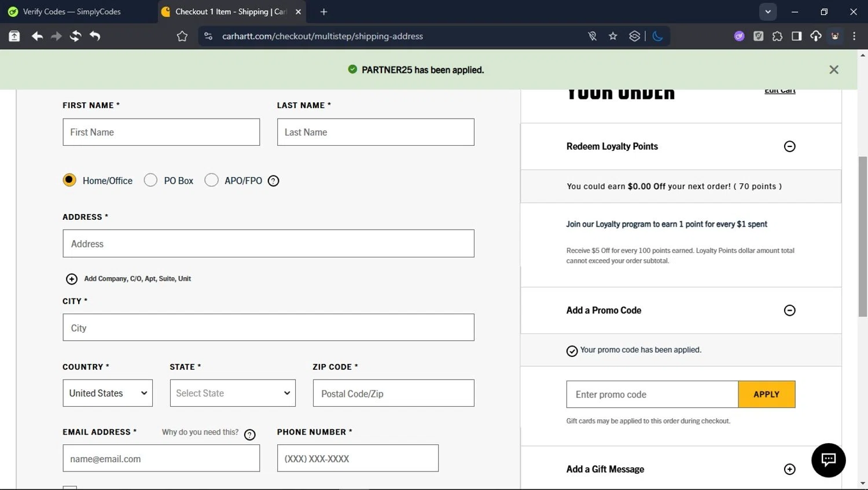This screenshot has height=490, width=868.
Task: Click the scrollbar up arrow
Action: point(863,55)
